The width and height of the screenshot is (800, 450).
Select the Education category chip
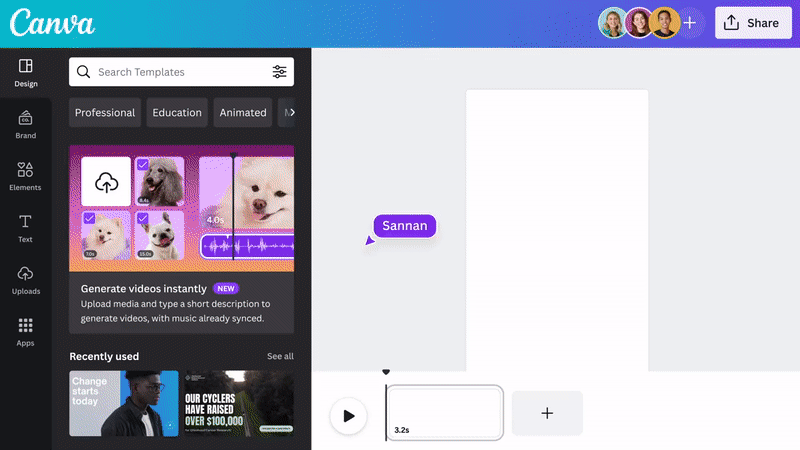(177, 113)
